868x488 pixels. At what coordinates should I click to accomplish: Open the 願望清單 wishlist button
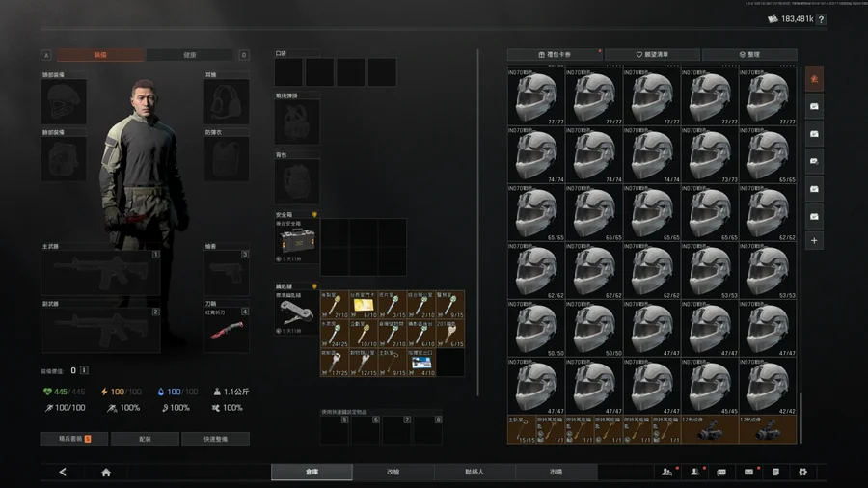coord(652,54)
